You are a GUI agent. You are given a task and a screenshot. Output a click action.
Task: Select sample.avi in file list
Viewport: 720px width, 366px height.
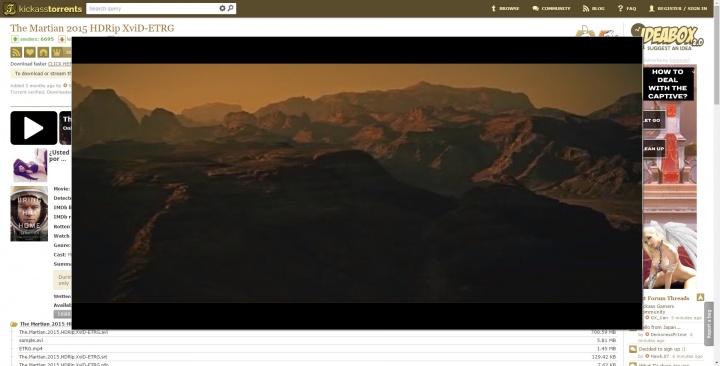click(x=31, y=340)
